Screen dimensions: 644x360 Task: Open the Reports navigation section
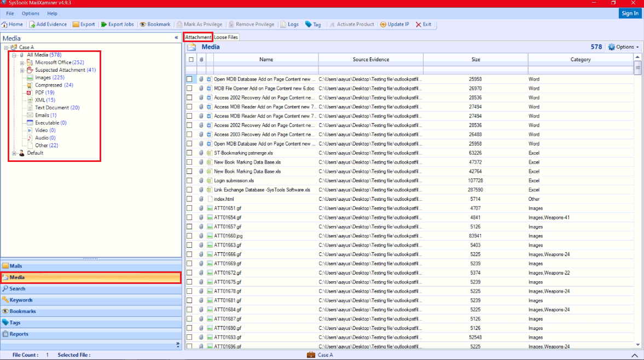point(91,334)
